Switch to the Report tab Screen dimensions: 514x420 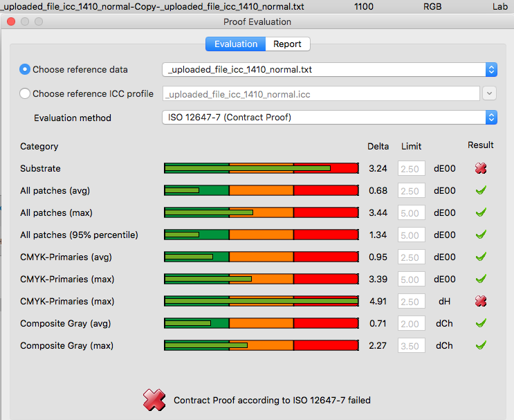click(x=287, y=44)
